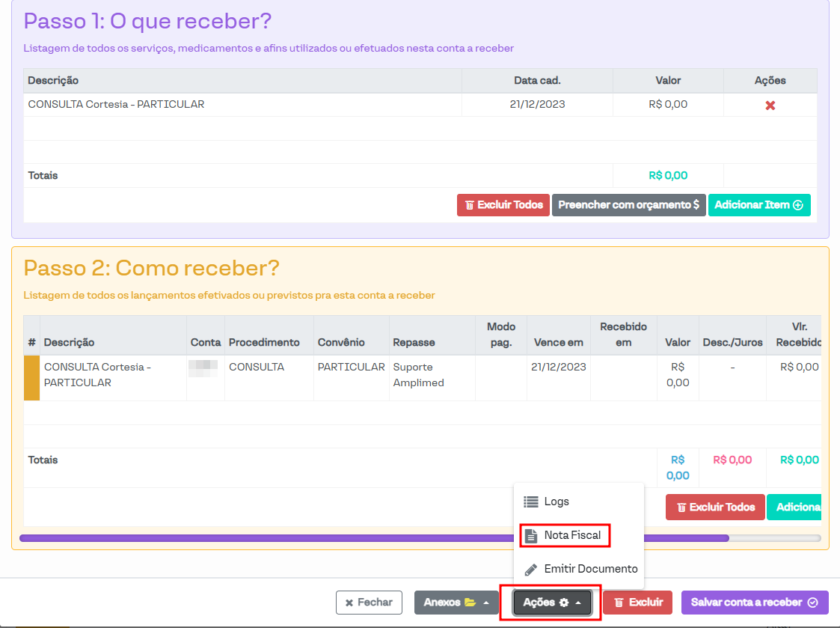This screenshot has width=840, height=628.
Task: Click Preencher com orçamento button
Action: pyautogui.click(x=628, y=205)
